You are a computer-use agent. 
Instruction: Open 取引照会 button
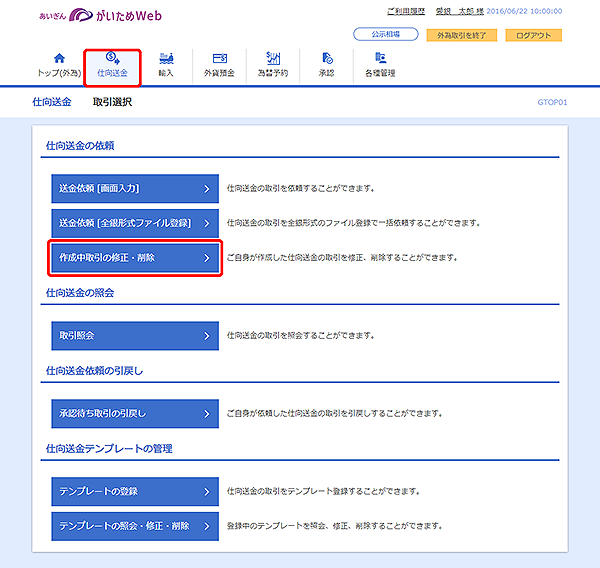135,336
